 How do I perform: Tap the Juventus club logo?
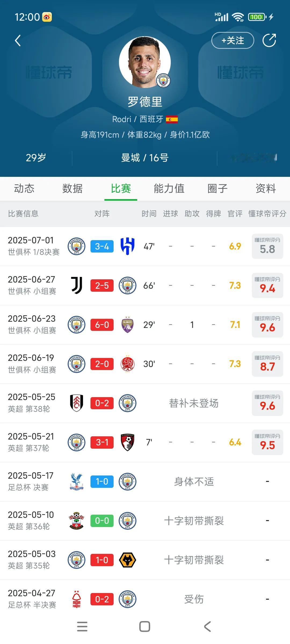77,285
